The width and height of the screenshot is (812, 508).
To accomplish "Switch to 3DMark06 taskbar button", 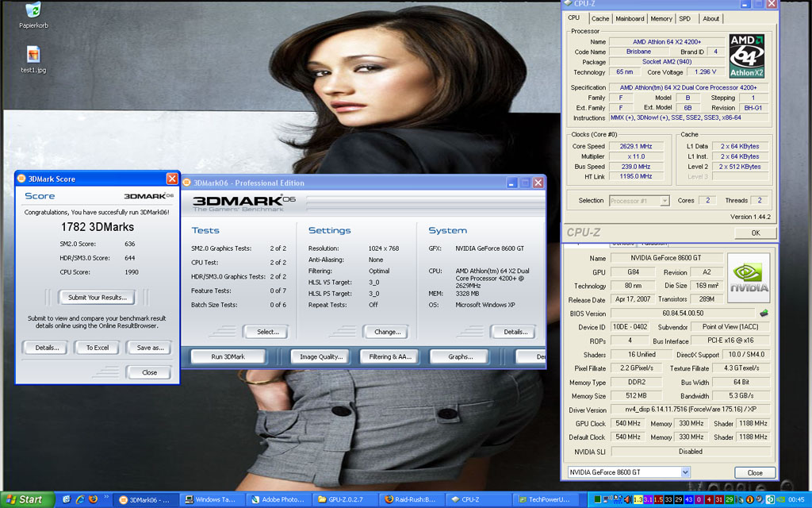I will pyautogui.click(x=146, y=500).
